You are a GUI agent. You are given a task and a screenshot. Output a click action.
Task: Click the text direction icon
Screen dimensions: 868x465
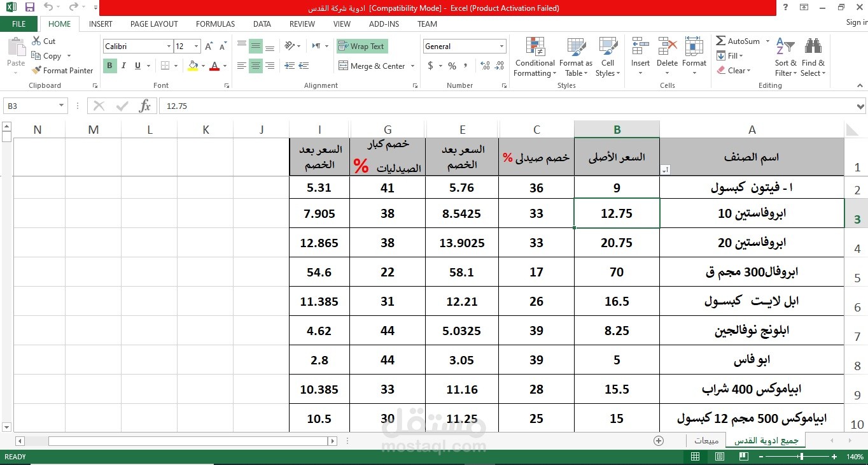316,46
